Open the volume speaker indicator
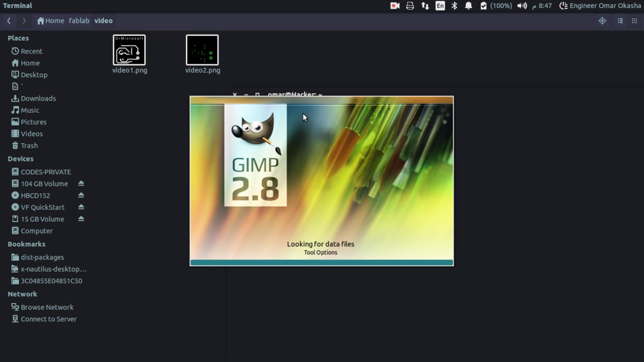The width and height of the screenshot is (644, 362). [522, 6]
